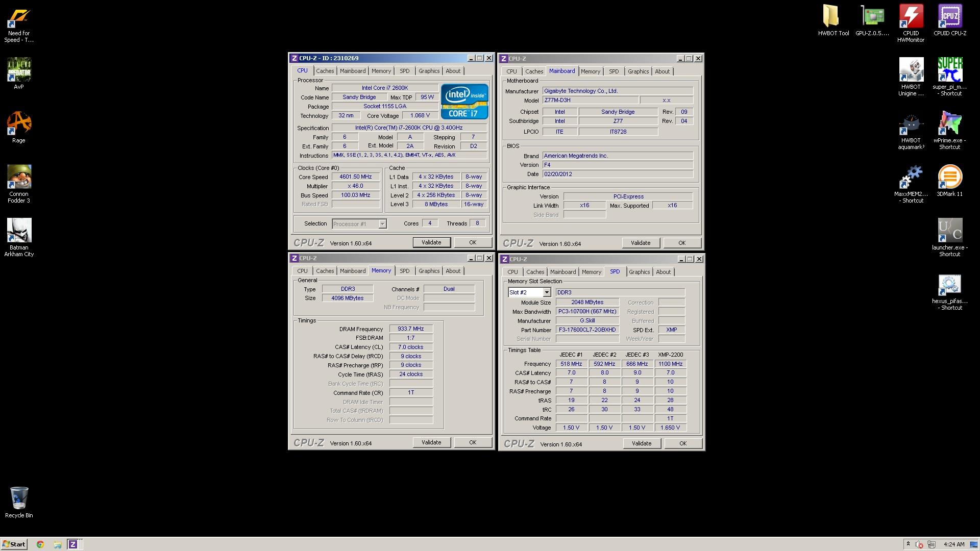Image resolution: width=980 pixels, height=551 pixels.
Task: Open SPD tab in Memory CPU-Z window
Action: [x=404, y=271]
